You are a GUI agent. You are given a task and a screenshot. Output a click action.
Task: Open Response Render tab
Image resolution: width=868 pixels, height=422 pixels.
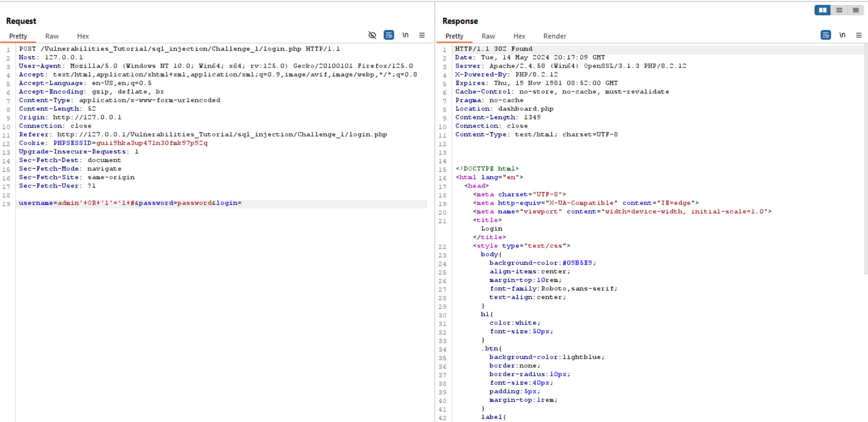[x=554, y=36]
